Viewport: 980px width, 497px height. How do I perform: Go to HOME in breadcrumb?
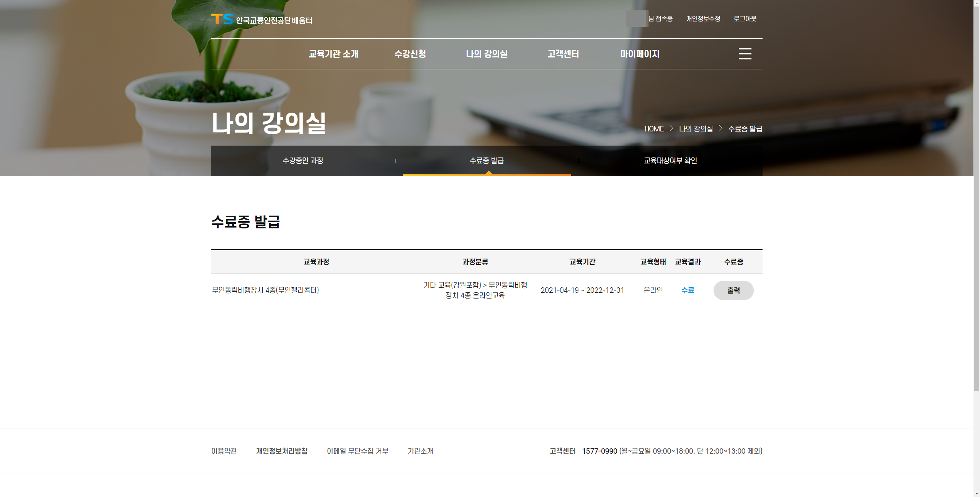[654, 129]
